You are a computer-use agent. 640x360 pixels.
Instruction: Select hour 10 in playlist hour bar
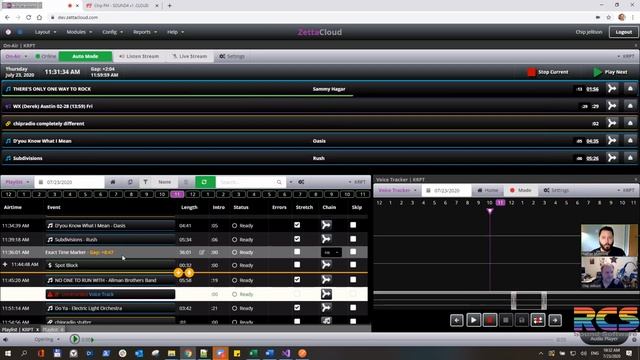[162, 194]
